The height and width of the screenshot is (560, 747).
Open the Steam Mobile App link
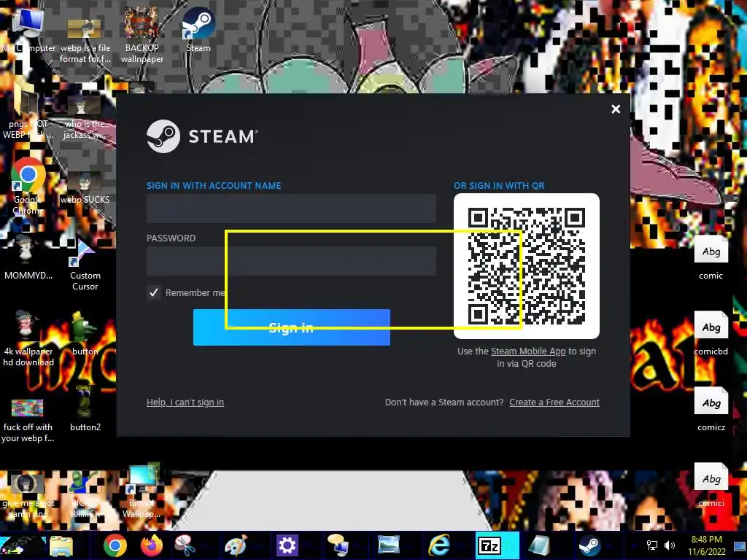click(528, 351)
